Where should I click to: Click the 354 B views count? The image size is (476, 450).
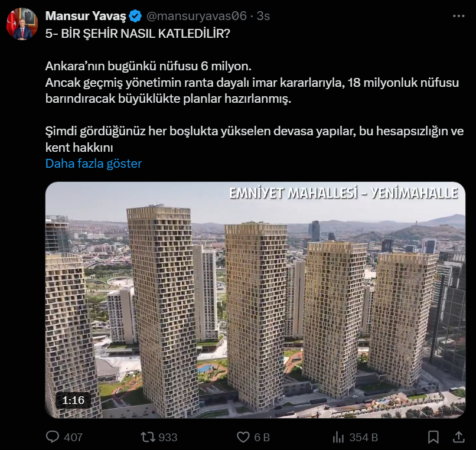[363, 438]
